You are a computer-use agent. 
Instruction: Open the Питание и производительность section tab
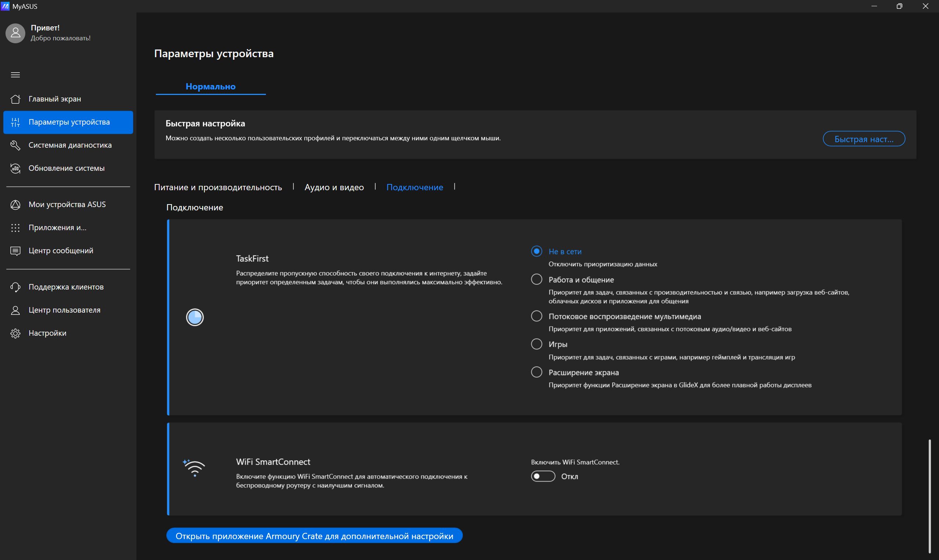point(218,187)
